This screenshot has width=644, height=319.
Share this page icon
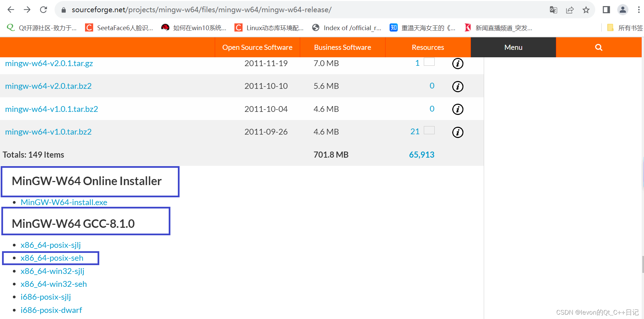point(570,10)
